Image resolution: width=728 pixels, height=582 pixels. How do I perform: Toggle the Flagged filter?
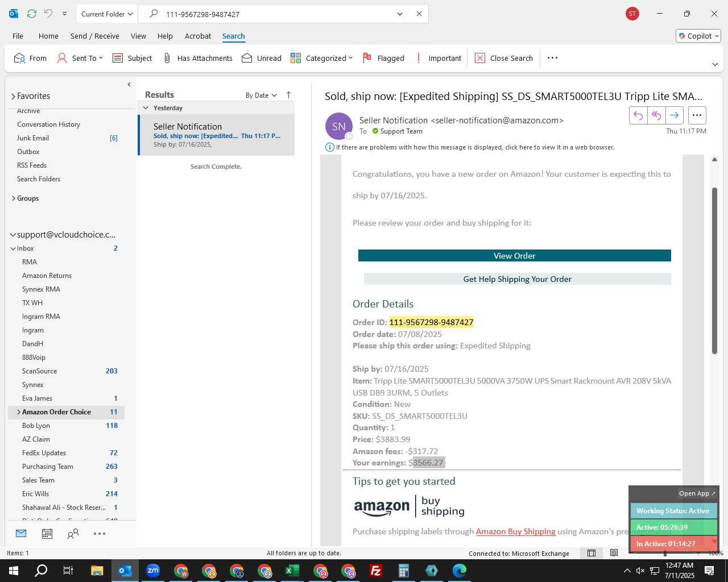pyautogui.click(x=383, y=58)
